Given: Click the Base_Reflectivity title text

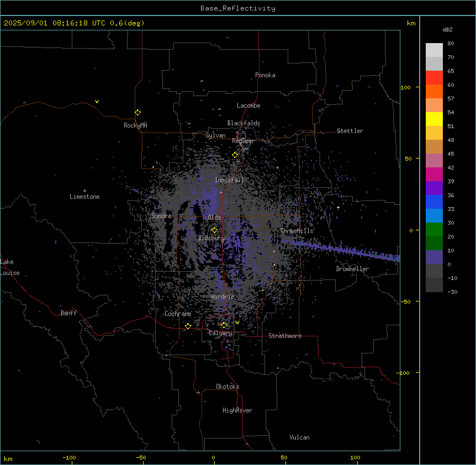Looking at the screenshot, I should pos(238,8).
